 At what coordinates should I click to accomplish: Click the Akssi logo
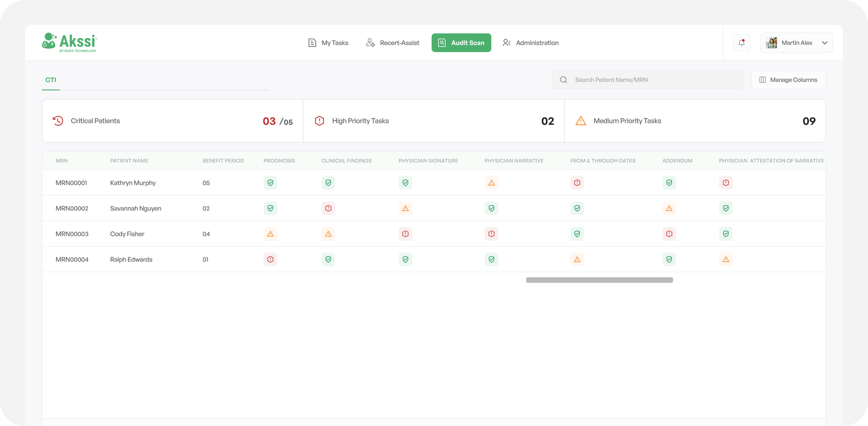coord(69,43)
